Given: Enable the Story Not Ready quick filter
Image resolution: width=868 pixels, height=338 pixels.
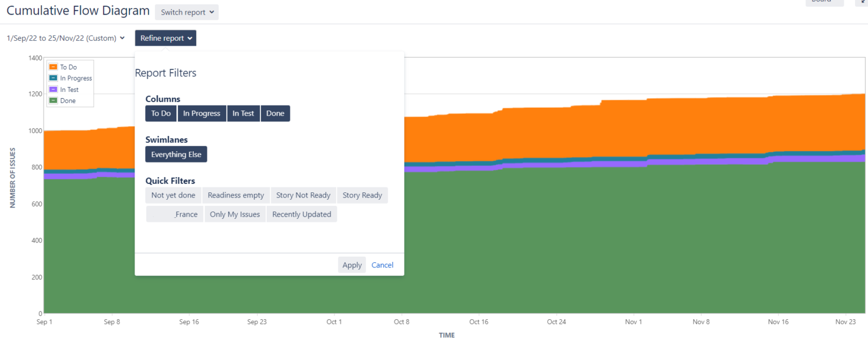Looking at the screenshot, I should [303, 195].
